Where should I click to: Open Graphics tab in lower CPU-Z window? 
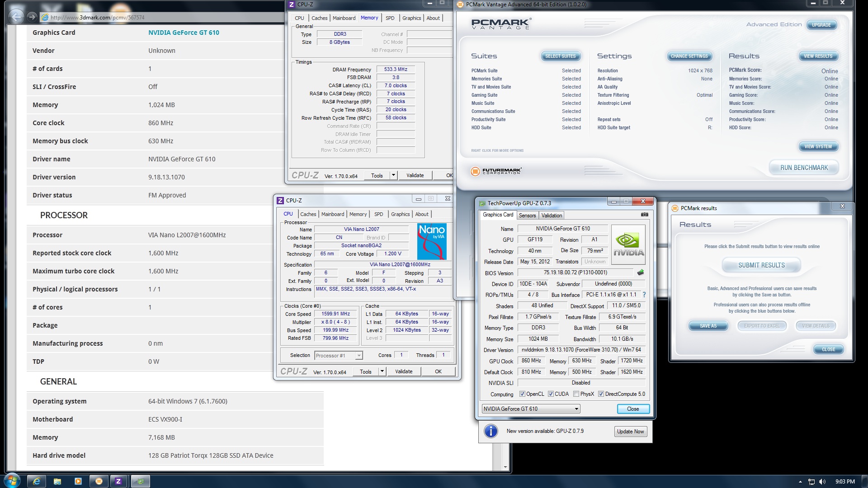(400, 214)
